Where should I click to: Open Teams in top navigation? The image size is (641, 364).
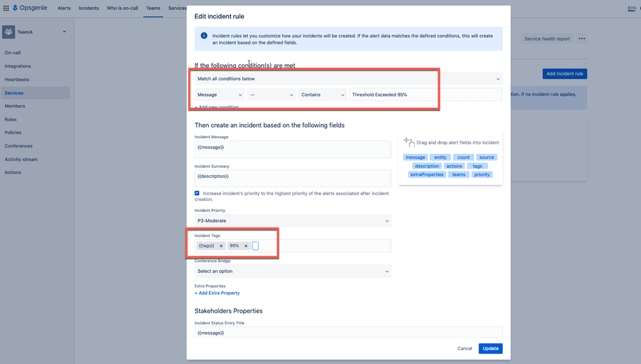point(154,8)
